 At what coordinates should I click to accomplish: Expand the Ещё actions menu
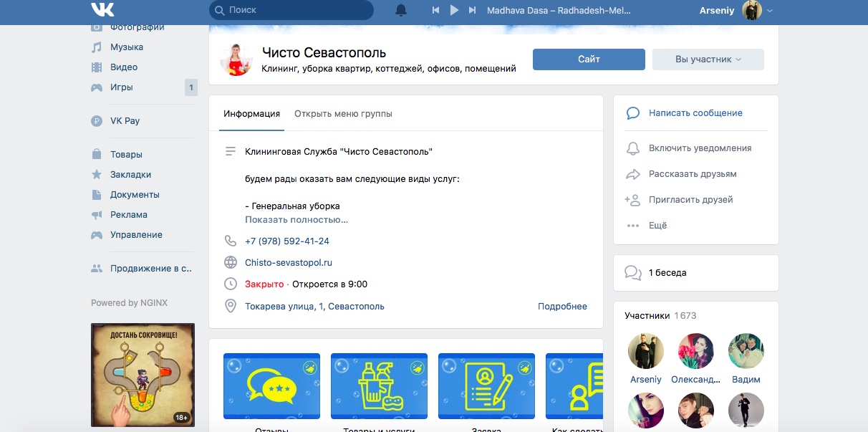(x=657, y=226)
